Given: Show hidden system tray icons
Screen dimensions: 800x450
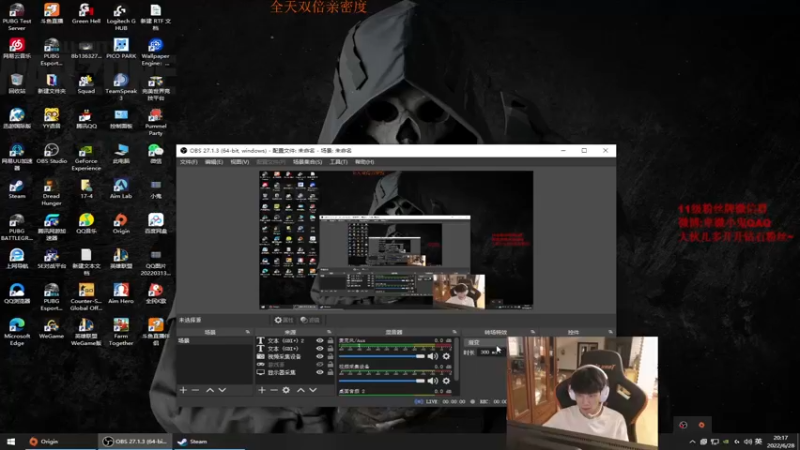Looking at the screenshot, I should 692,442.
